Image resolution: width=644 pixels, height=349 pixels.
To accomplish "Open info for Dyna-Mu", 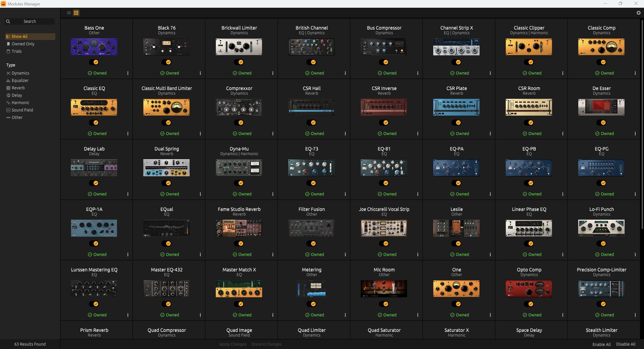I will (x=273, y=194).
